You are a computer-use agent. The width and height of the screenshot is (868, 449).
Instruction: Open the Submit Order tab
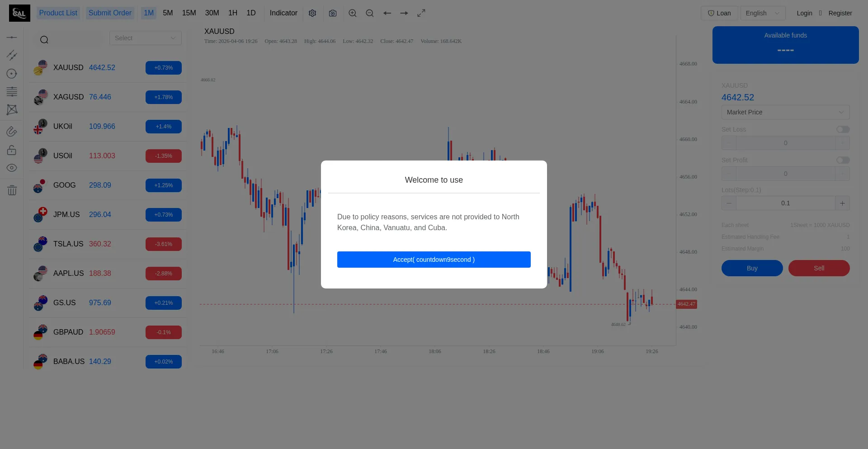(110, 13)
